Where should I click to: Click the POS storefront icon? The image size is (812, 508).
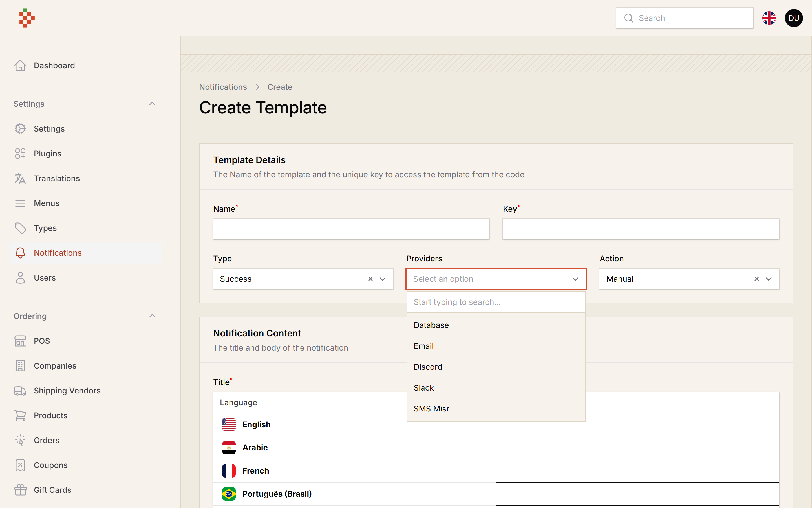point(20,341)
